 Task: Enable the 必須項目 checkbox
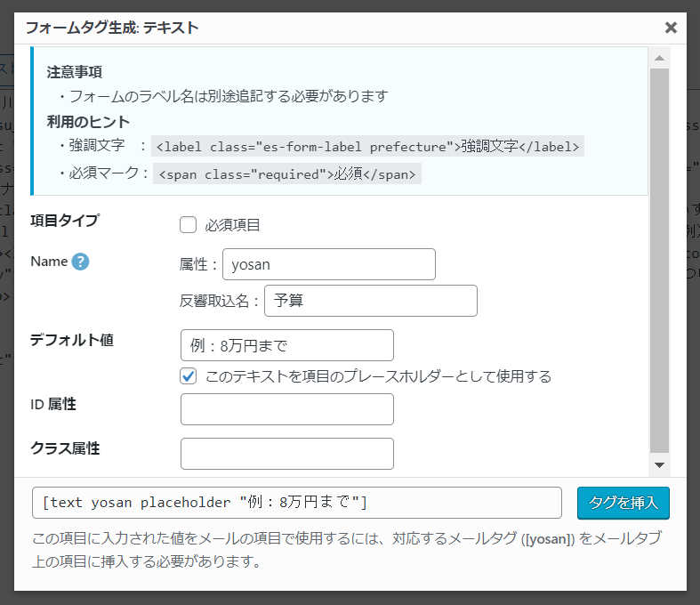click(188, 225)
